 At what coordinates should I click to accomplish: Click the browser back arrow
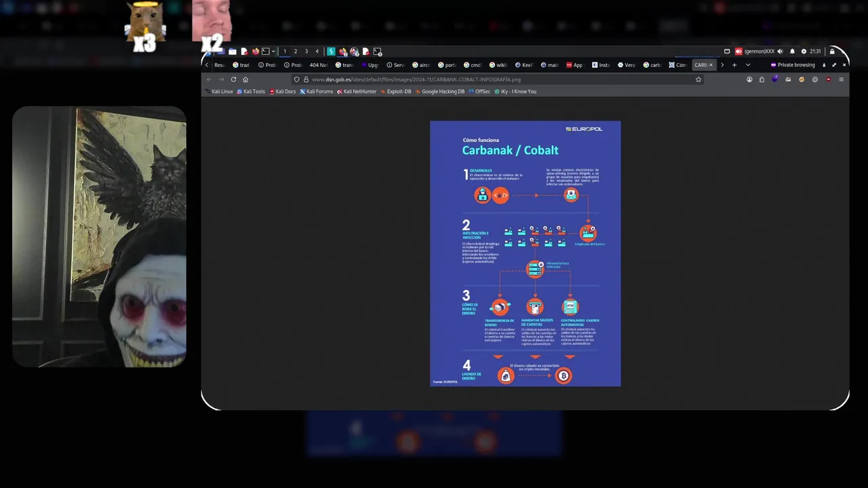[x=209, y=79]
